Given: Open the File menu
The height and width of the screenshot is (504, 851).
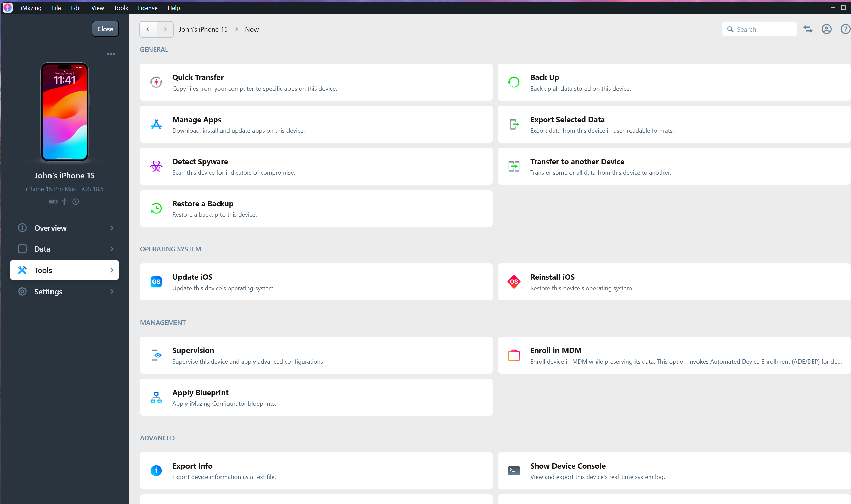Looking at the screenshot, I should click(56, 8).
